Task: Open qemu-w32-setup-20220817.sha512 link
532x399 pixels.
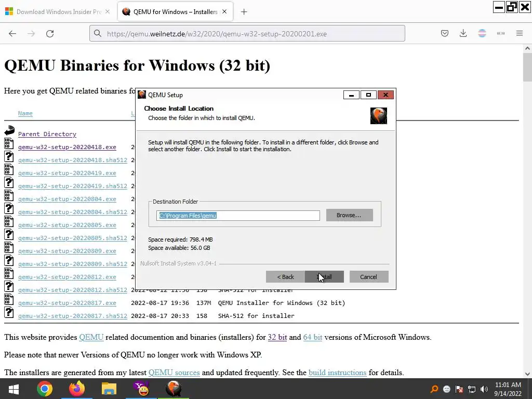Action: [x=73, y=316]
